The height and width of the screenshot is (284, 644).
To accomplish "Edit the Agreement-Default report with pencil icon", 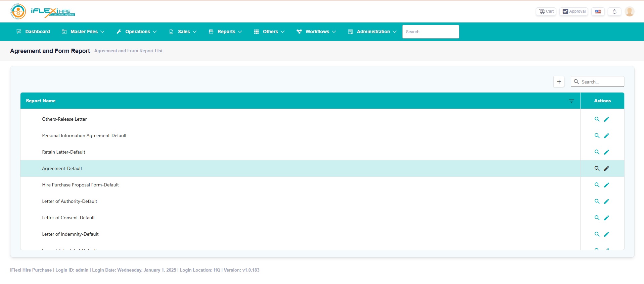I will coord(606,169).
